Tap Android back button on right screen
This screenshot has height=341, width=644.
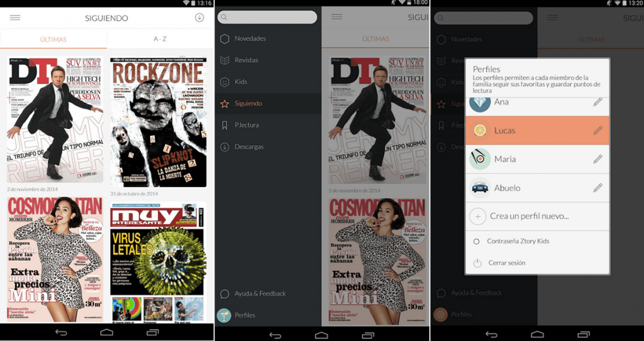coord(491,335)
